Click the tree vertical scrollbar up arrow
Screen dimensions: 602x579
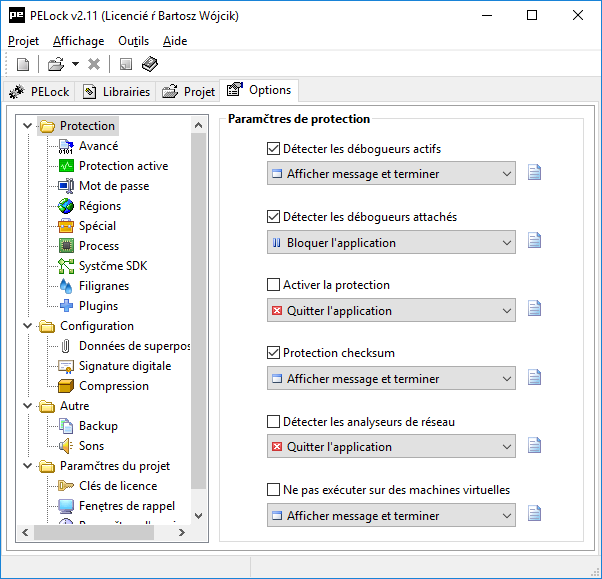pos(198,125)
